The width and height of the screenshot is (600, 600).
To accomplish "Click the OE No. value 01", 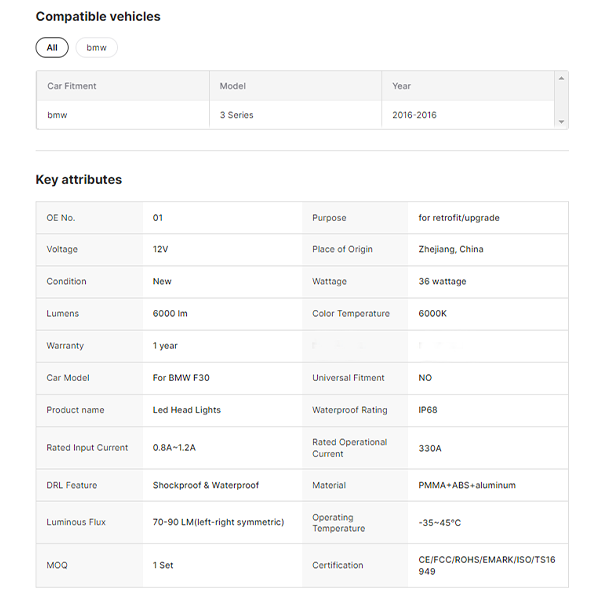I will (158, 218).
